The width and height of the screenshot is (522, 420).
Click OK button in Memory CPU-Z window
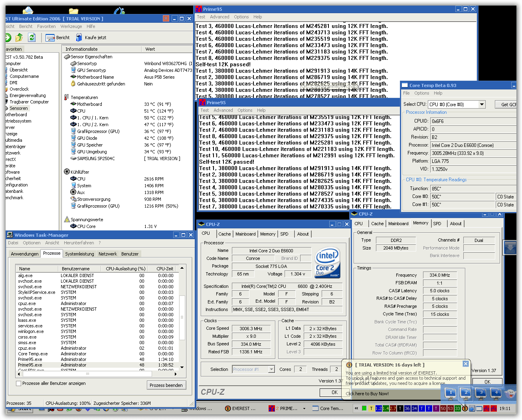(x=487, y=382)
